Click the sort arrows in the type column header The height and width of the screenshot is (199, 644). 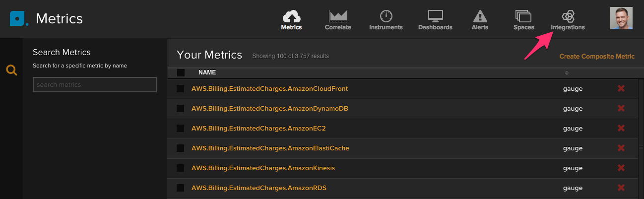pyautogui.click(x=567, y=73)
